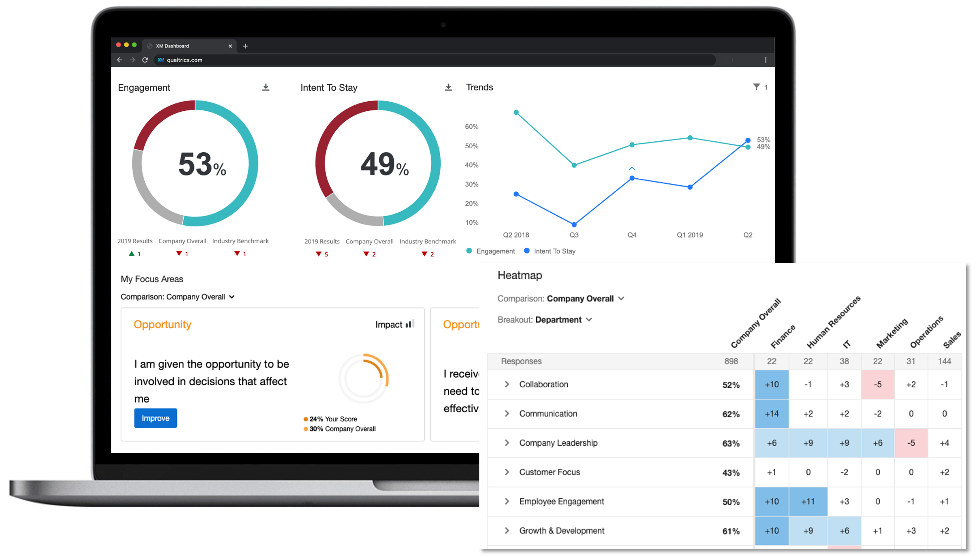Click the Engagement 53% donut chart
The image size is (980, 557).
point(195,163)
